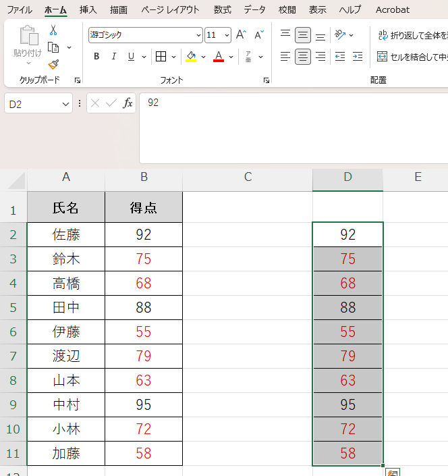Open clipboard pane launcher
Image resolution: width=448 pixels, height=476 pixels.
(x=78, y=80)
